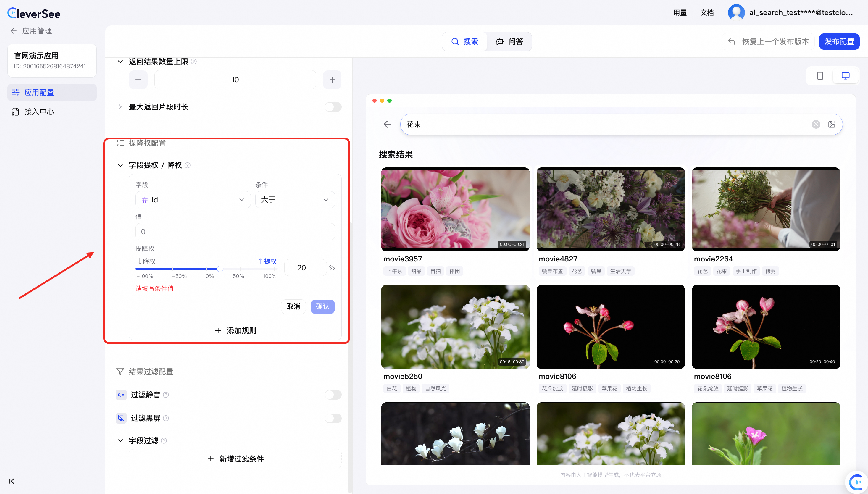Click the back arrow beside the search box

point(387,124)
